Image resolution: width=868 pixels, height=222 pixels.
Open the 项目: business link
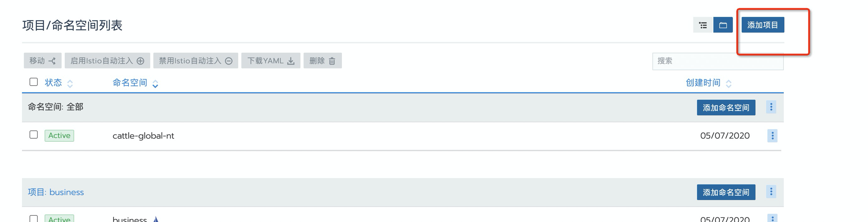pyautogui.click(x=56, y=193)
